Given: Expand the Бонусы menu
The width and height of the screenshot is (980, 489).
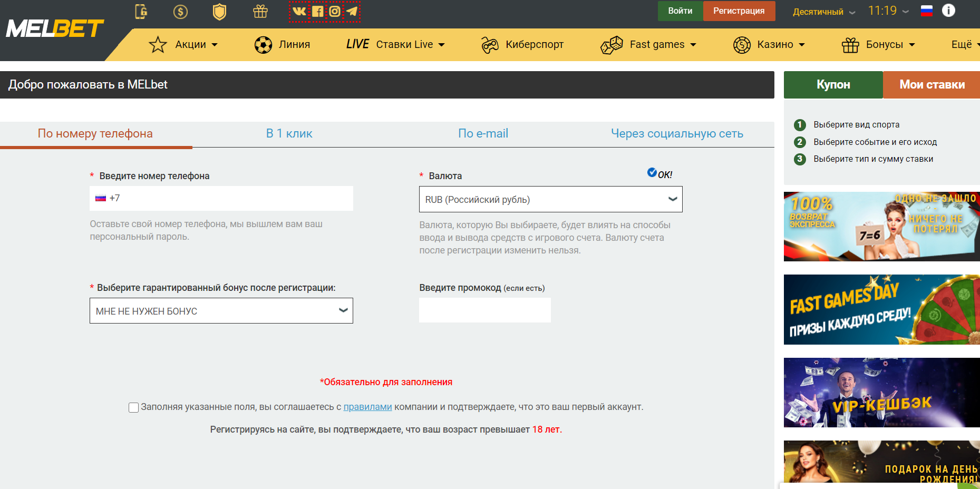Looking at the screenshot, I should 878,45.
